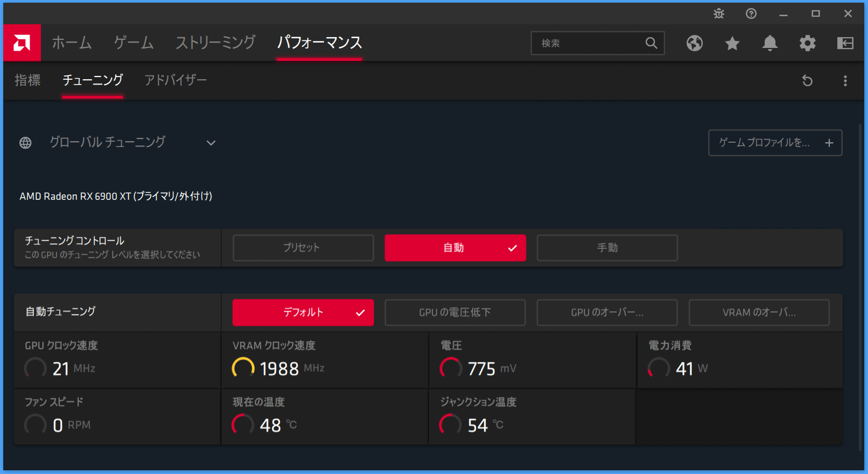Open the bug report tool icon

point(719,13)
